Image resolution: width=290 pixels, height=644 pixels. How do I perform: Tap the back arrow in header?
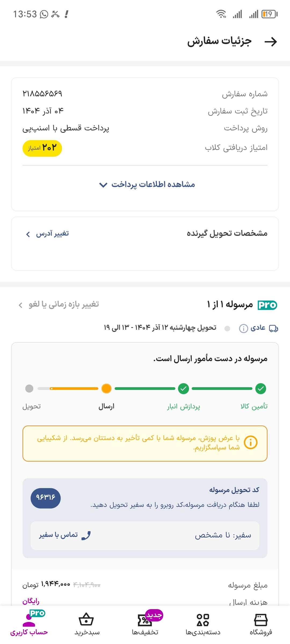tap(271, 42)
